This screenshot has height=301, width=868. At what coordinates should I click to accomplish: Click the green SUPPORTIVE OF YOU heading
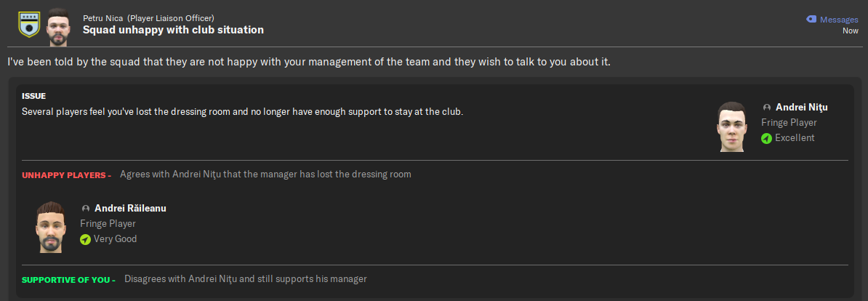(68, 280)
